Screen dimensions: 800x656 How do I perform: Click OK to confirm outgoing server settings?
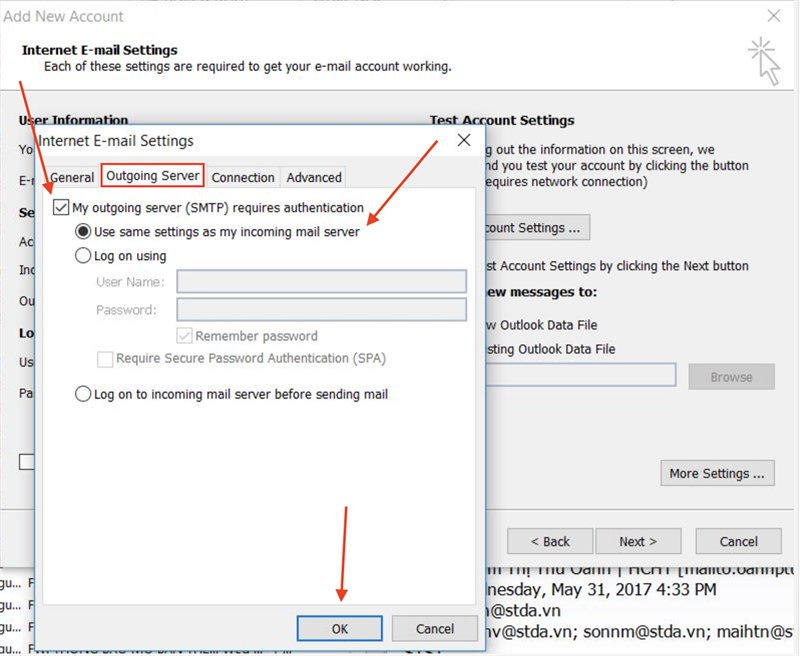pyautogui.click(x=338, y=628)
